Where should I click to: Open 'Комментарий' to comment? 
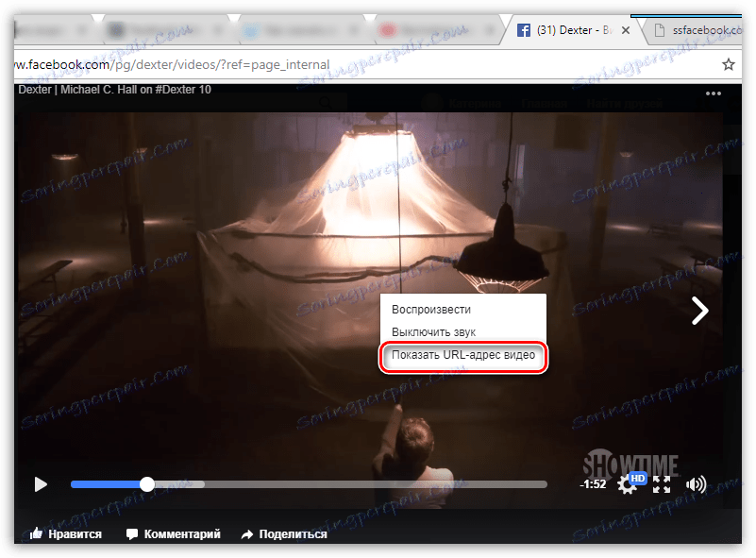click(x=174, y=533)
